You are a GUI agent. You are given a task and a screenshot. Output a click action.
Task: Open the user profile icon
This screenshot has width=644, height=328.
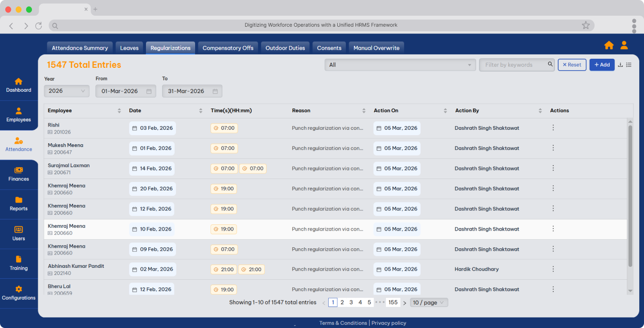[624, 45]
